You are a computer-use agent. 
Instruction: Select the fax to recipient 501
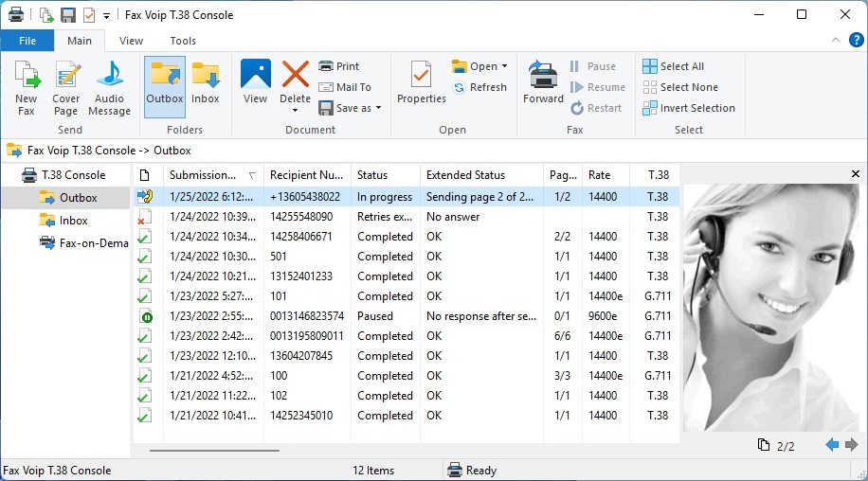click(407, 257)
